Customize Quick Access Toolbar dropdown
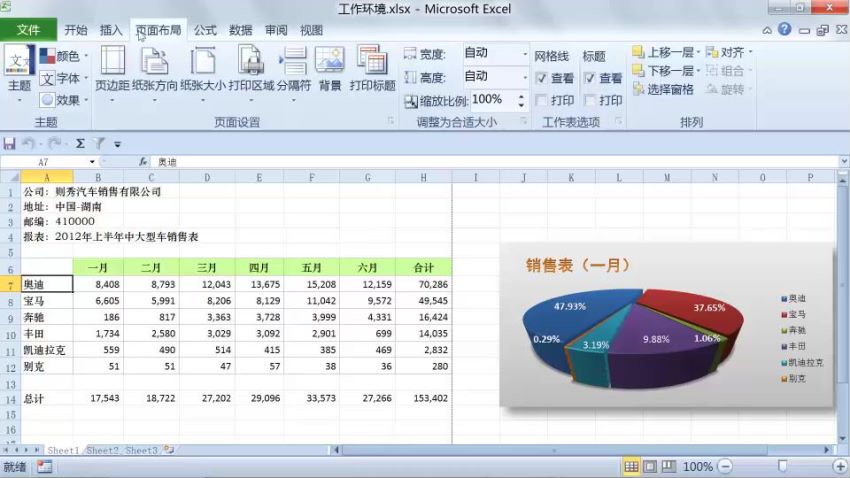 click(118, 144)
